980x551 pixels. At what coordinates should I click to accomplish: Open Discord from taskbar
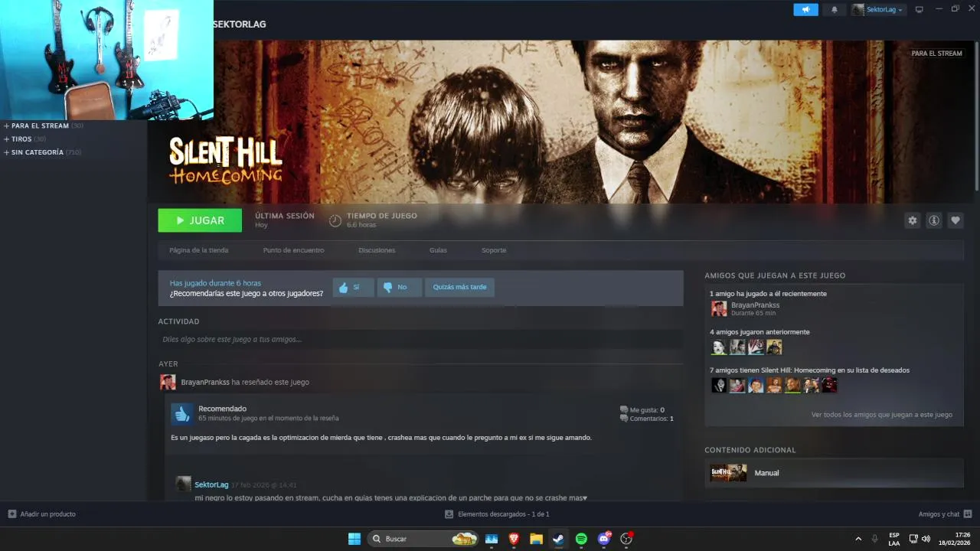tap(604, 539)
